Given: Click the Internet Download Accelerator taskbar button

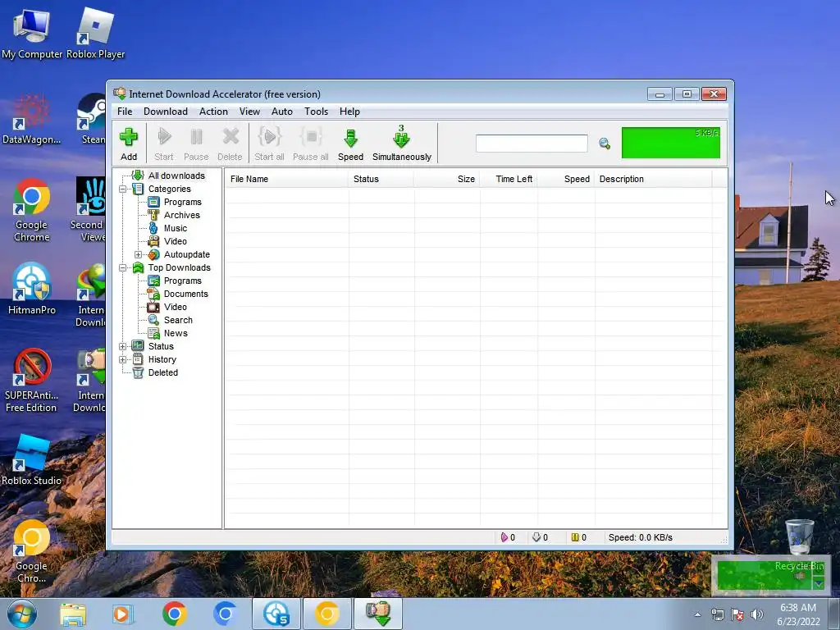Looking at the screenshot, I should point(378,614).
